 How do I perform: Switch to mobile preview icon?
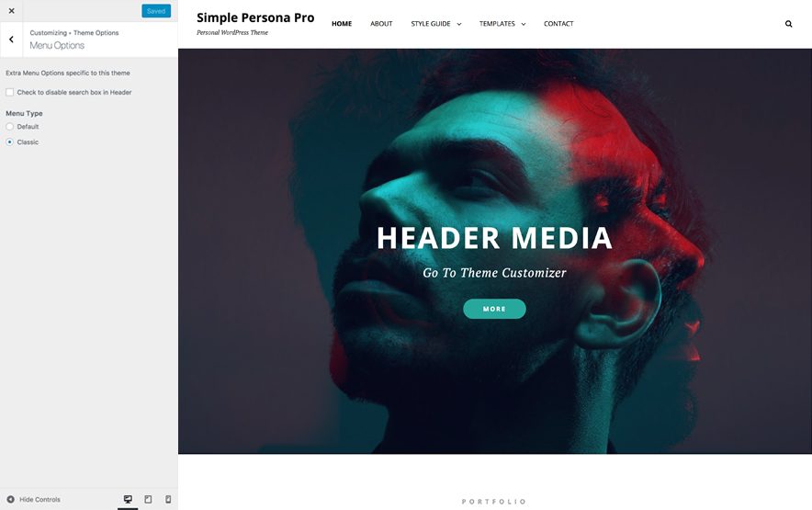click(x=168, y=499)
